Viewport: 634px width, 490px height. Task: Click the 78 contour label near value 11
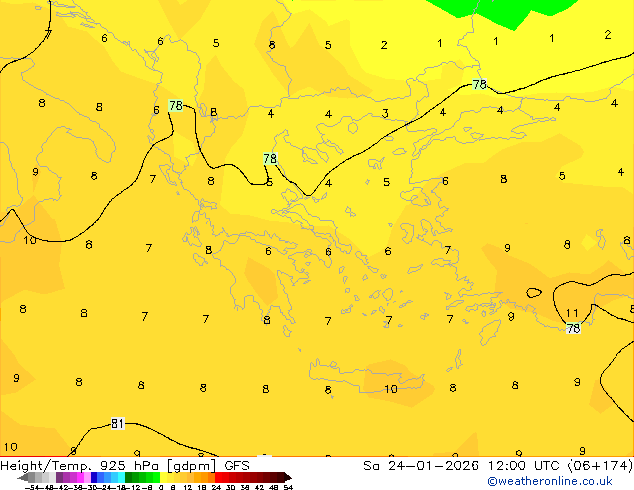573,328
